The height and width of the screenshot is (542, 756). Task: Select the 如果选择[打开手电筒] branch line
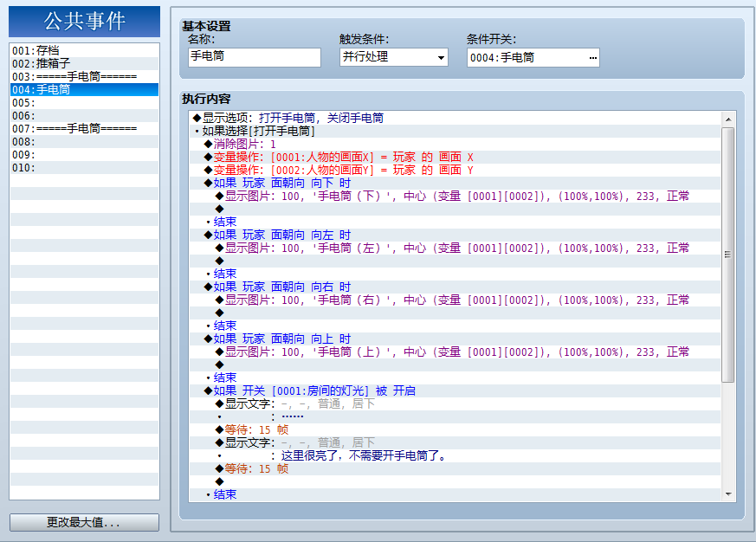(456, 131)
